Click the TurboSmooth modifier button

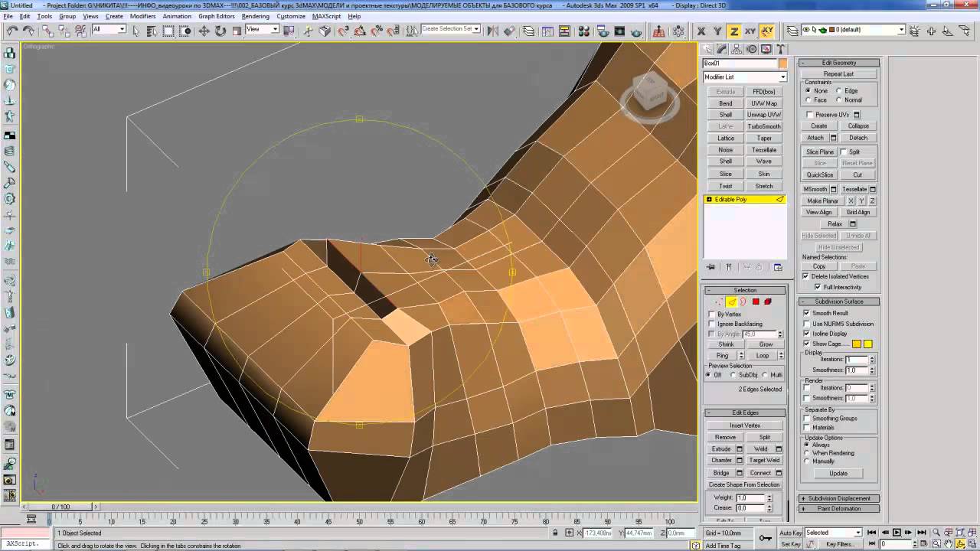pos(764,126)
